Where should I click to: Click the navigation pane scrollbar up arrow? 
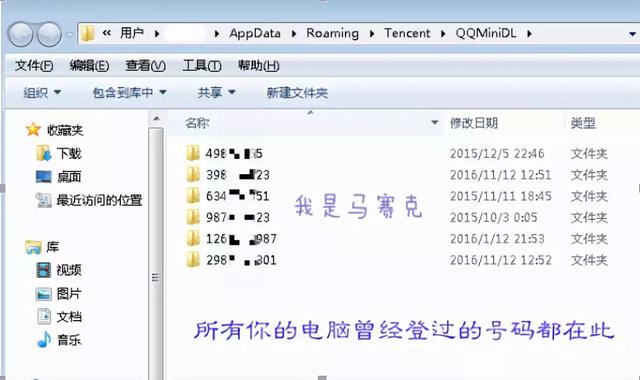click(156, 119)
